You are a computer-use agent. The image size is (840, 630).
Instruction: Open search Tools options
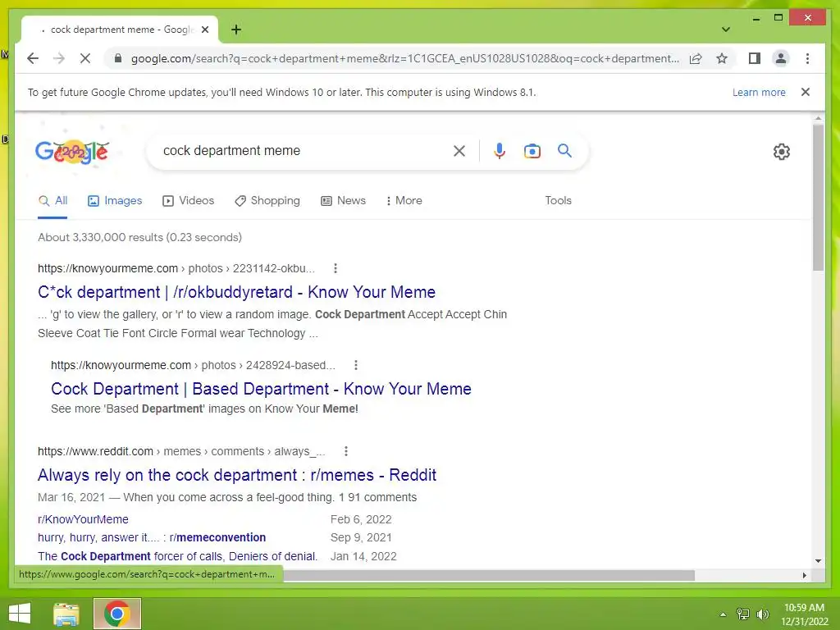tap(558, 201)
